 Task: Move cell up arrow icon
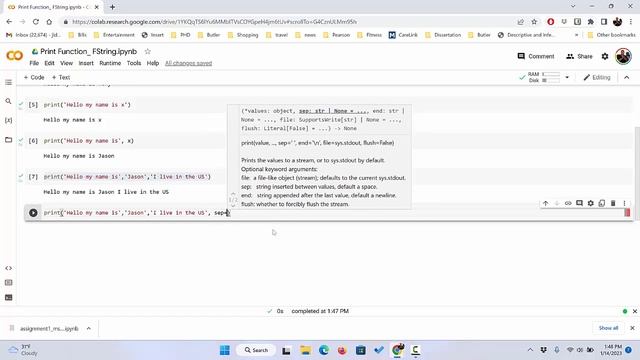tap(546, 203)
